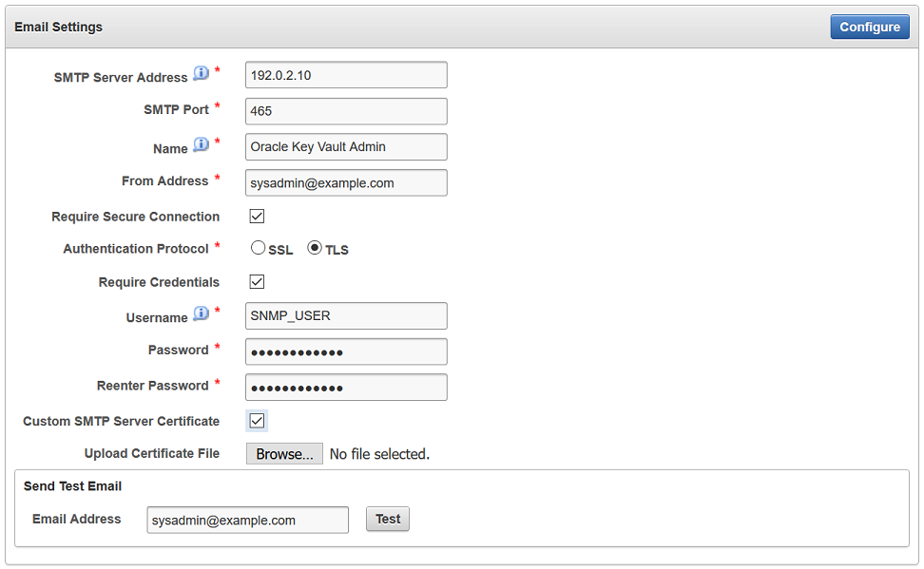Click the Reenter Password field

(346, 387)
